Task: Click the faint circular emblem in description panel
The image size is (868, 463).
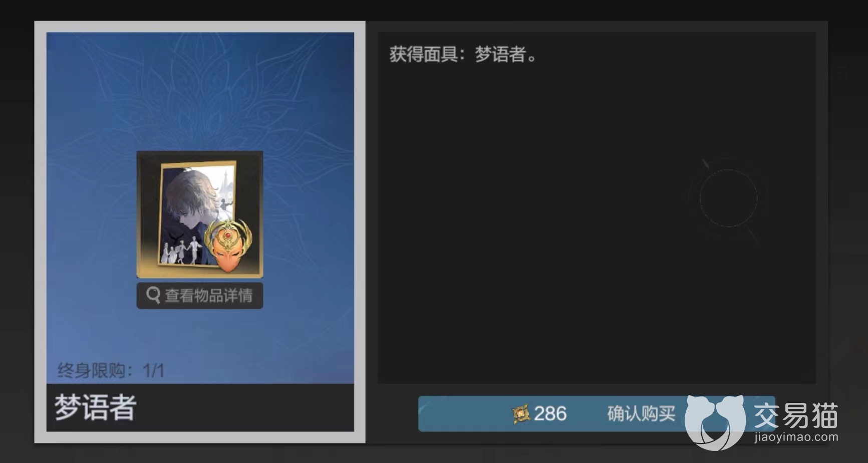Action: [x=728, y=198]
